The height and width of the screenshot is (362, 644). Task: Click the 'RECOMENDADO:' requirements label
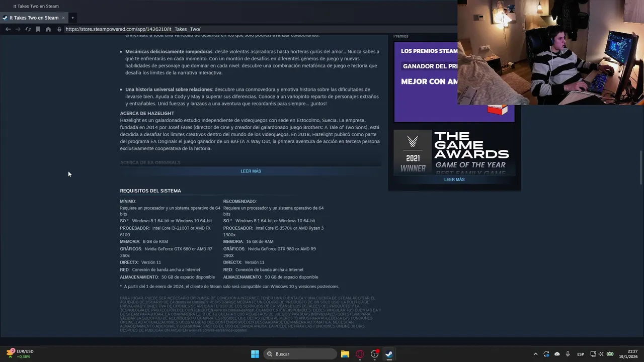(240, 201)
